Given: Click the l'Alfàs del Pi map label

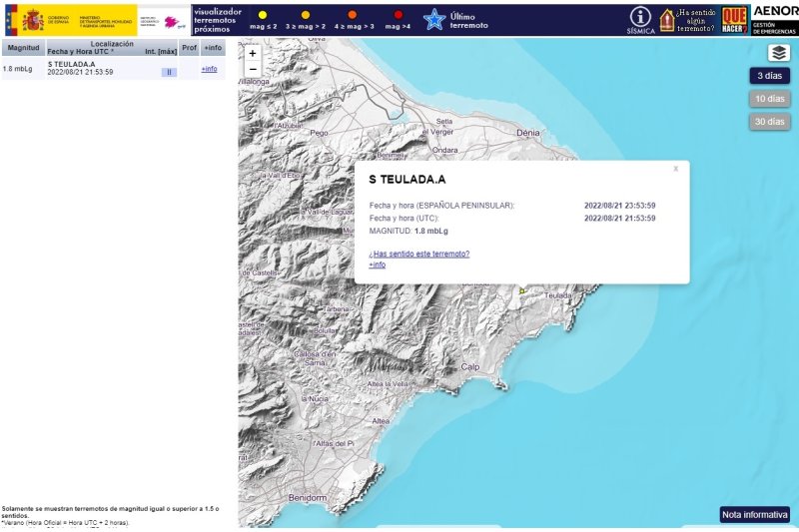Looking at the screenshot, I should point(334,443).
